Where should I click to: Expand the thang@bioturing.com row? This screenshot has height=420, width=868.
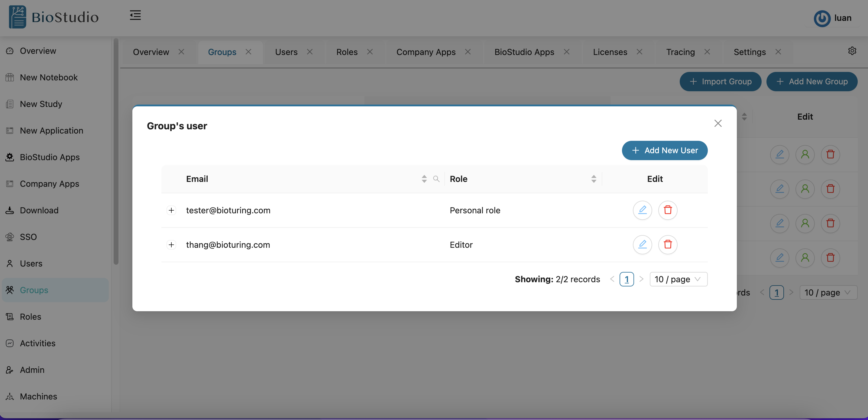pyautogui.click(x=171, y=245)
